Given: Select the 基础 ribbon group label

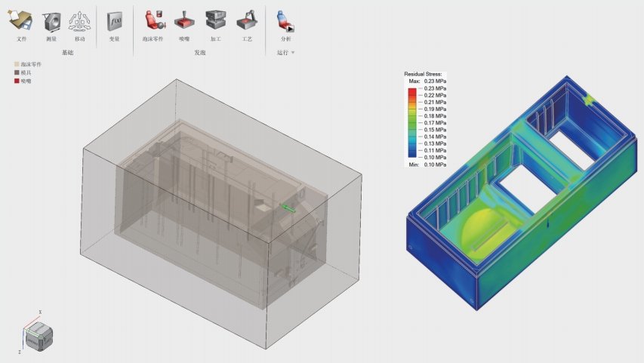Looking at the screenshot, I should click(x=68, y=53).
